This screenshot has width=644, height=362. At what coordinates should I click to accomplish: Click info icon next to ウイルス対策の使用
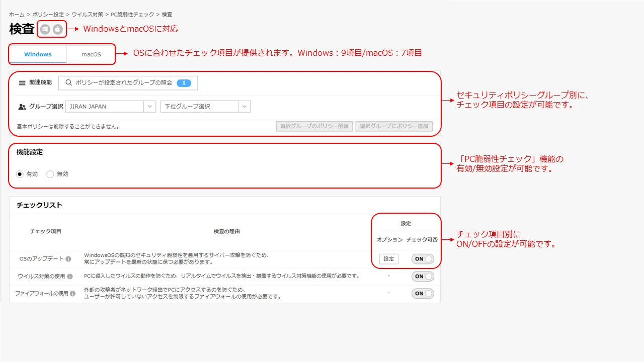(70, 277)
